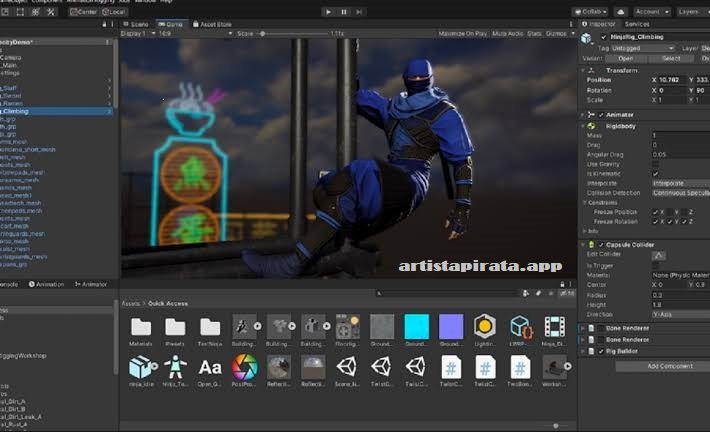
Task: Open the Layers dropdown
Action: (692, 12)
